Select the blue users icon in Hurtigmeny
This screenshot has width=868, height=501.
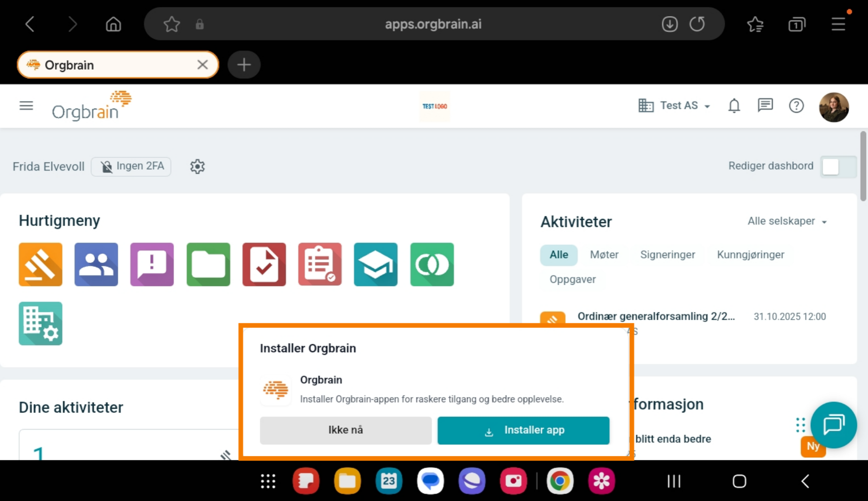(x=96, y=264)
